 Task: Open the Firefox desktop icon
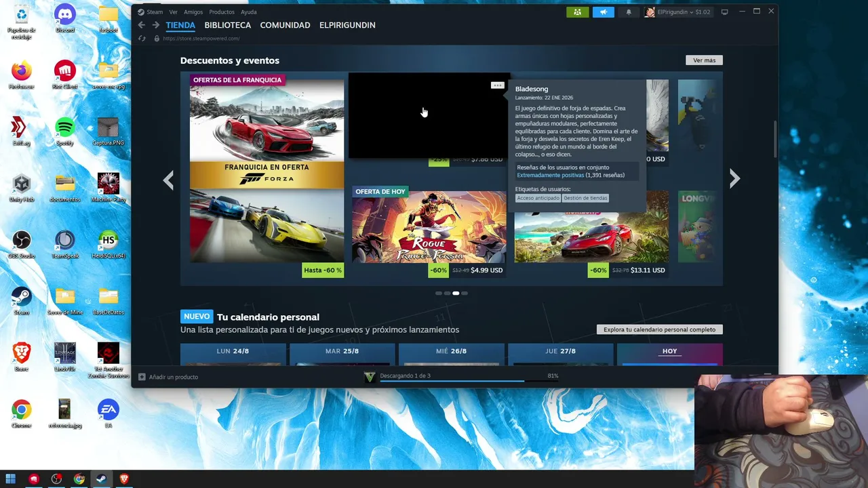point(22,75)
